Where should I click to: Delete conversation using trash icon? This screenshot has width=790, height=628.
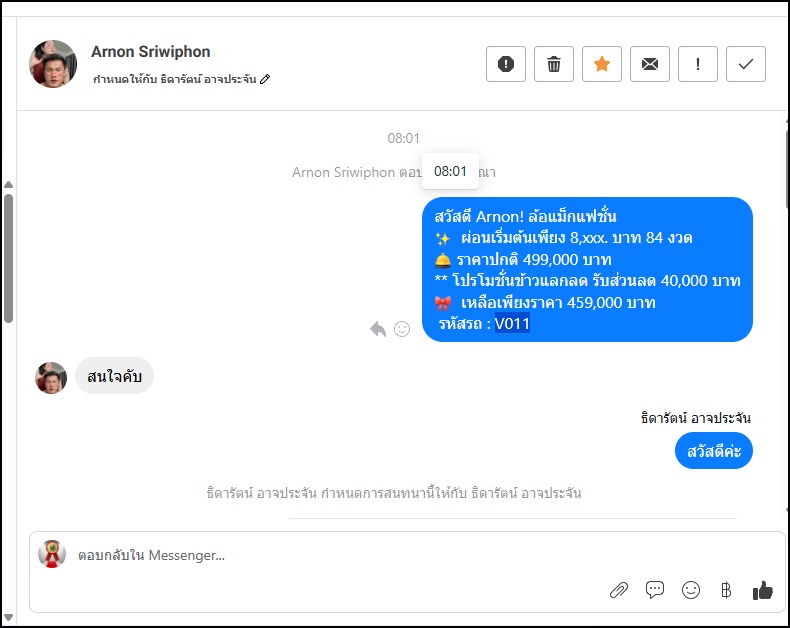tap(554, 64)
